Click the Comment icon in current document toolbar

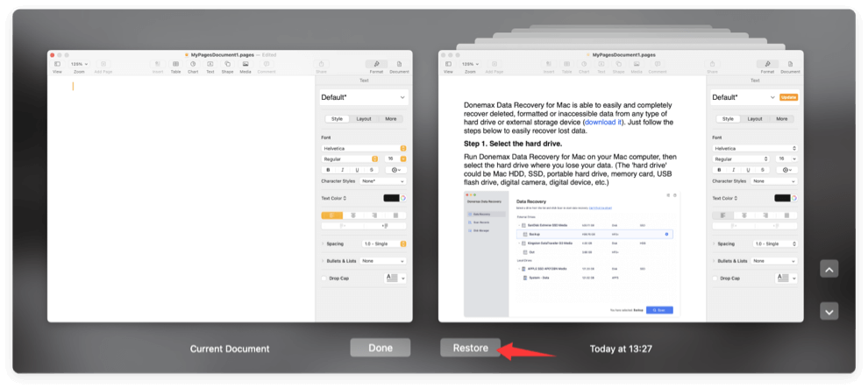267,64
